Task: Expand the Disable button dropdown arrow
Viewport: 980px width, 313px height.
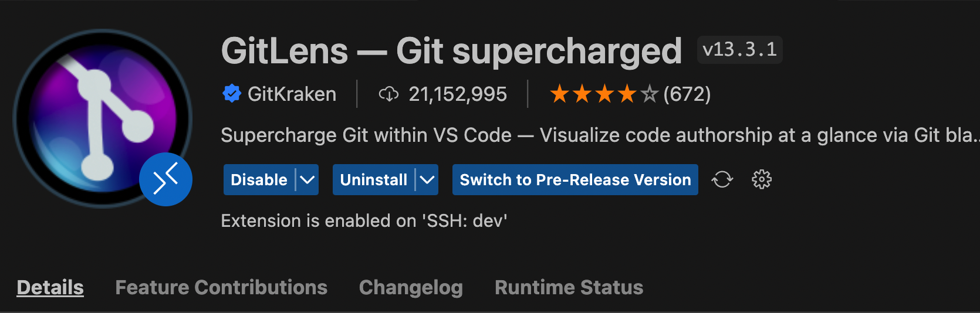Action: tap(307, 180)
